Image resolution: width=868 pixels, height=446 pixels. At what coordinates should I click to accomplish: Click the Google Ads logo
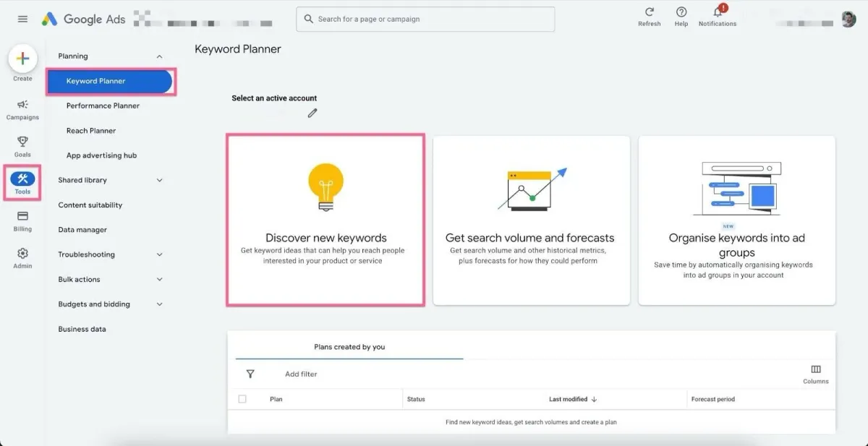(83, 20)
